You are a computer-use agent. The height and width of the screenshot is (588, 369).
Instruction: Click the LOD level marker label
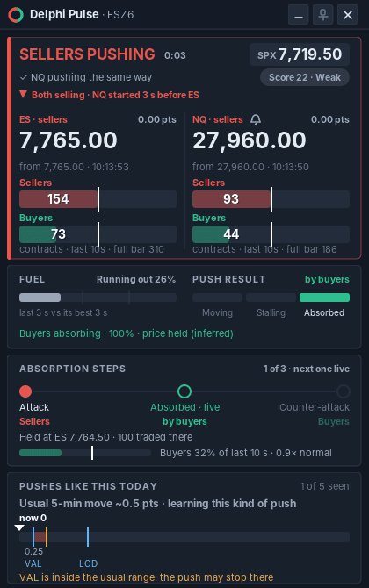pyautogui.click(x=88, y=563)
